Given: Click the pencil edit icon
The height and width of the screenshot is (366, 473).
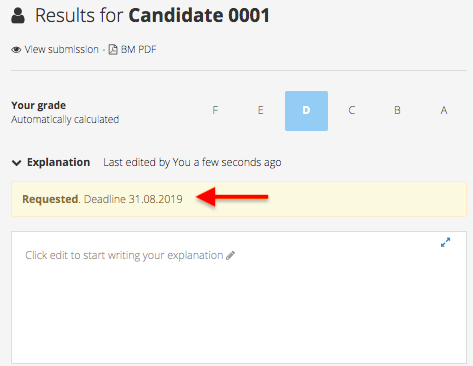Looking at the screenshot, I should 230,256.
